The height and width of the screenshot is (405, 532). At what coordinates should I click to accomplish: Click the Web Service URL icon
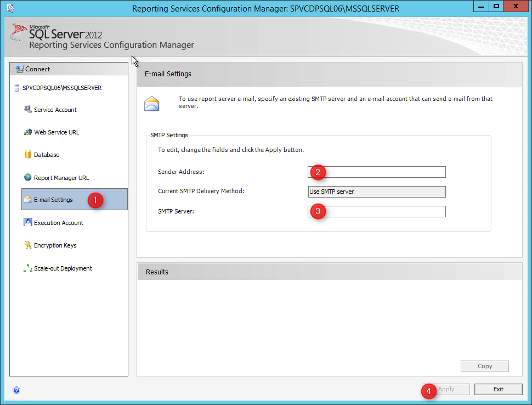pyautogui.click(x=28, y=132)
